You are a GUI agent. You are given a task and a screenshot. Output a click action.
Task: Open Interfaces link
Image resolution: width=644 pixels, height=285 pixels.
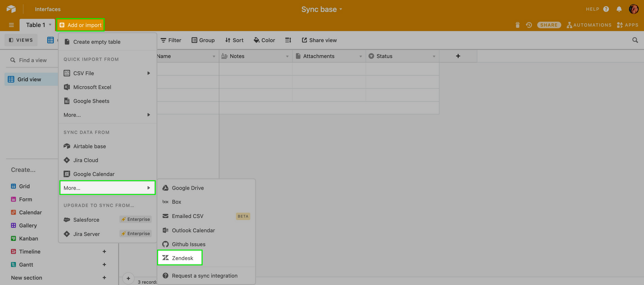click(x=48, y=9)
